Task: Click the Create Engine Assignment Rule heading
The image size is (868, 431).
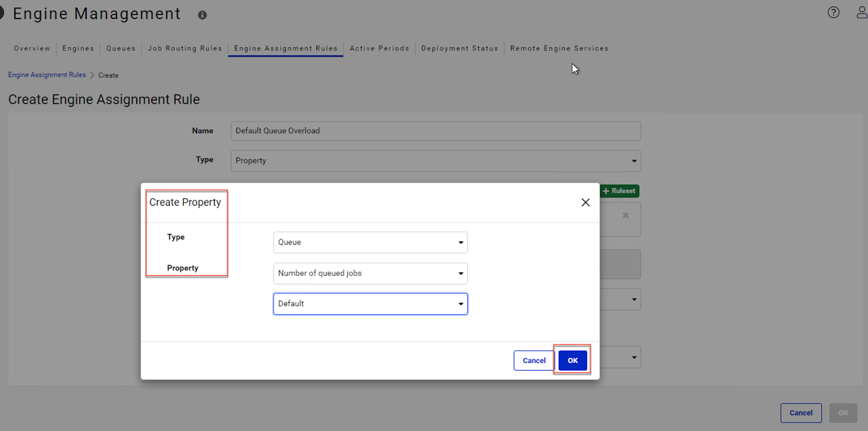Action: click(x=104, y=99)
